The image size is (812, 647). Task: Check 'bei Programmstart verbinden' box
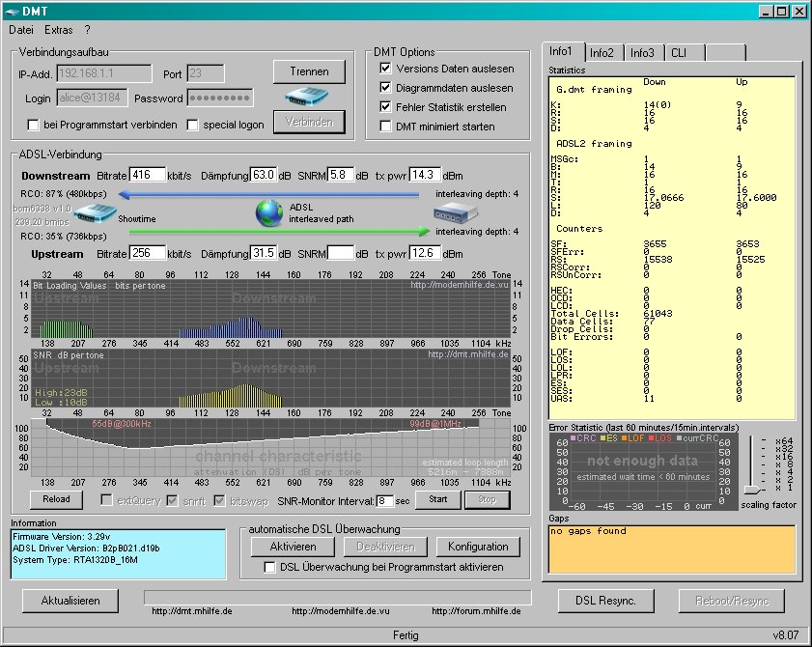[34, 125]
